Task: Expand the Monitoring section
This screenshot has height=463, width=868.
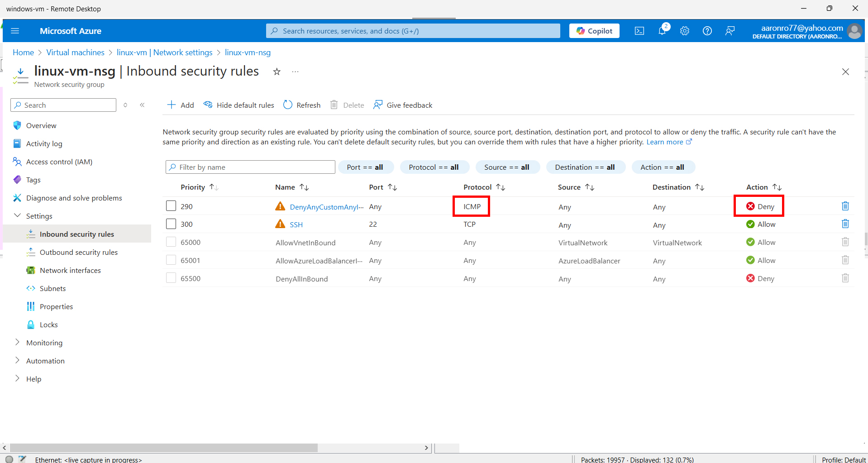Action: pyautogui.click(x=44, y=343)
